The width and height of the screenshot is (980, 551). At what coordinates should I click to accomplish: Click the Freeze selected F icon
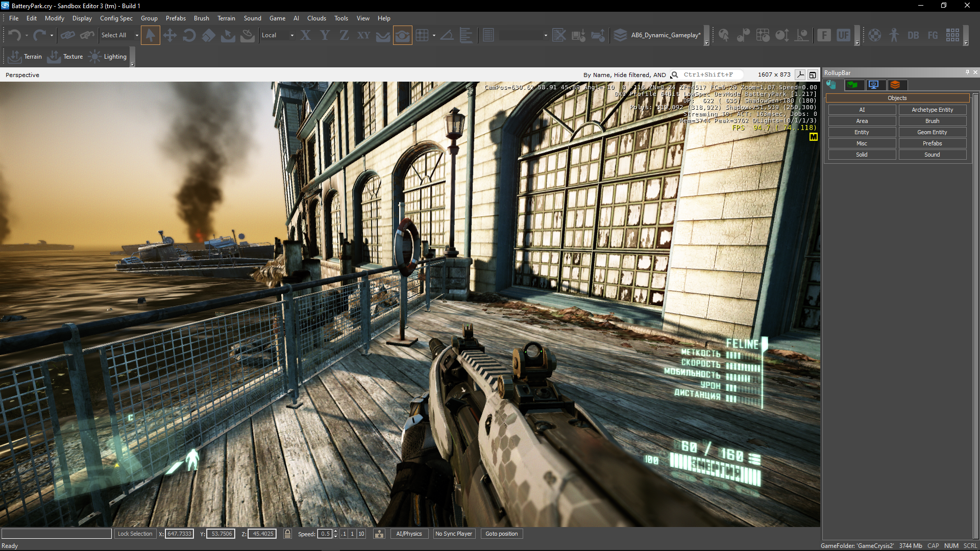pyautogui.click(x=824, y=35)
